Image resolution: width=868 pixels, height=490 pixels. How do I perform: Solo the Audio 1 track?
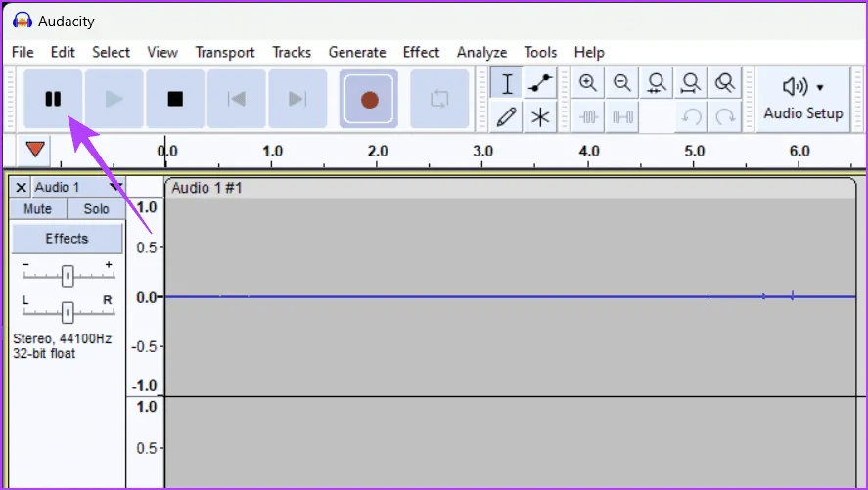96,209
